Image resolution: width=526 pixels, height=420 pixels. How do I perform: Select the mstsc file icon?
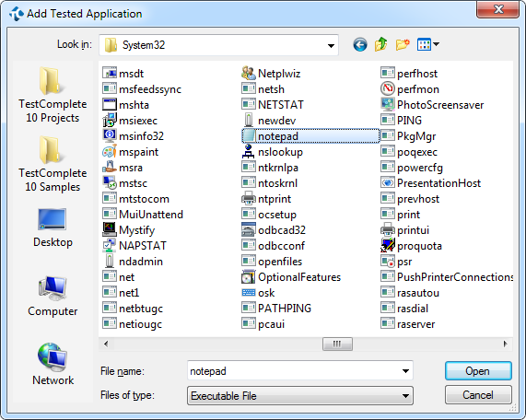(110, 182)
